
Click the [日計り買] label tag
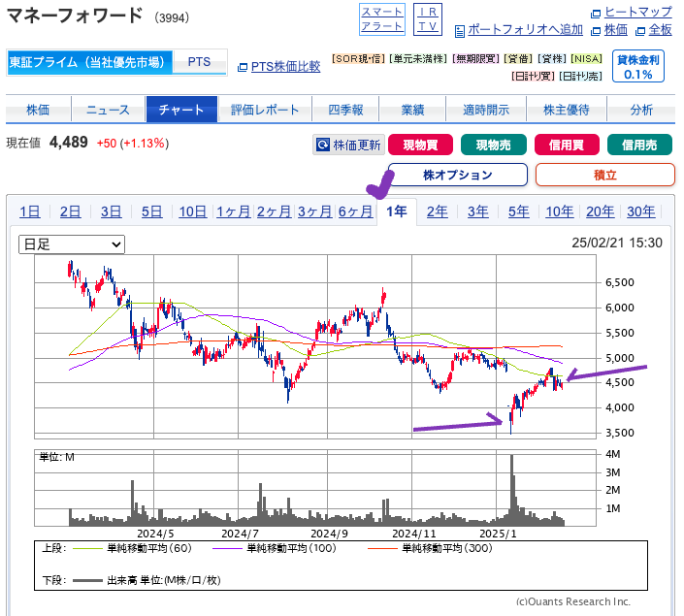click(x=533, y=77)
